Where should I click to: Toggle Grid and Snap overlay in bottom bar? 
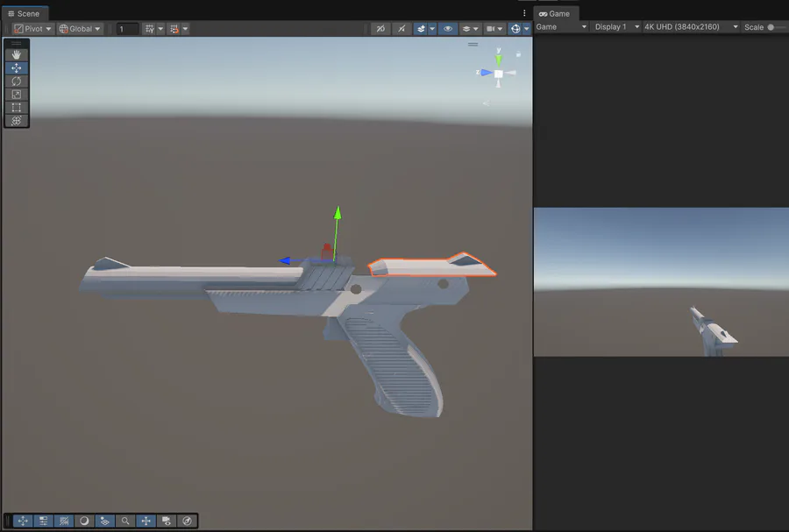coord(64,521)
